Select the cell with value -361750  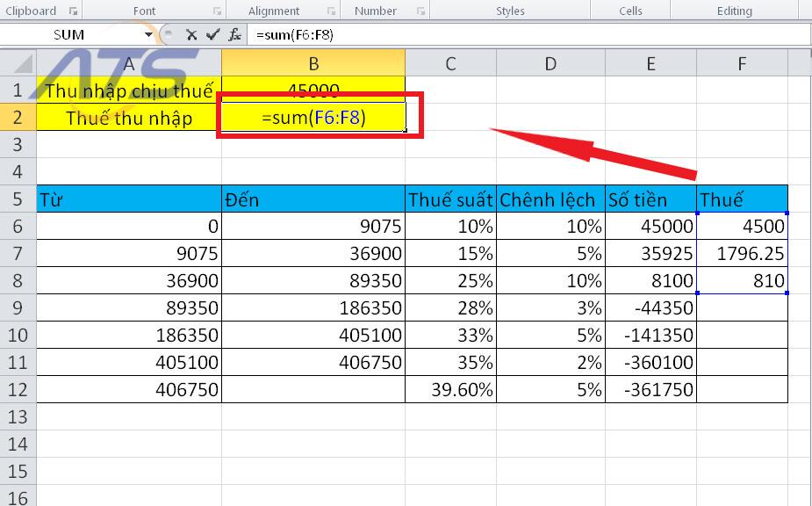pos(650,389)
